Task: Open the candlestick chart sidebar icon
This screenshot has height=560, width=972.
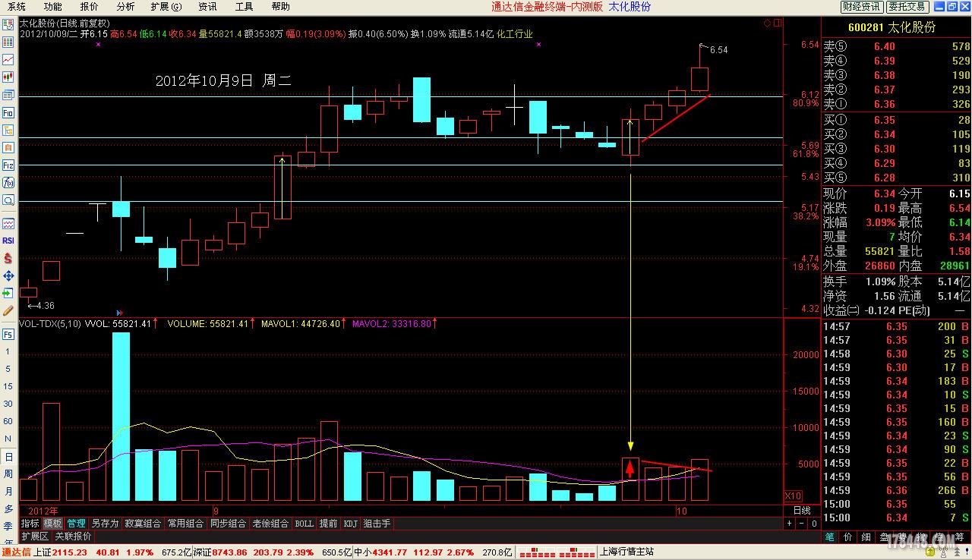Action: pos(8,77)
